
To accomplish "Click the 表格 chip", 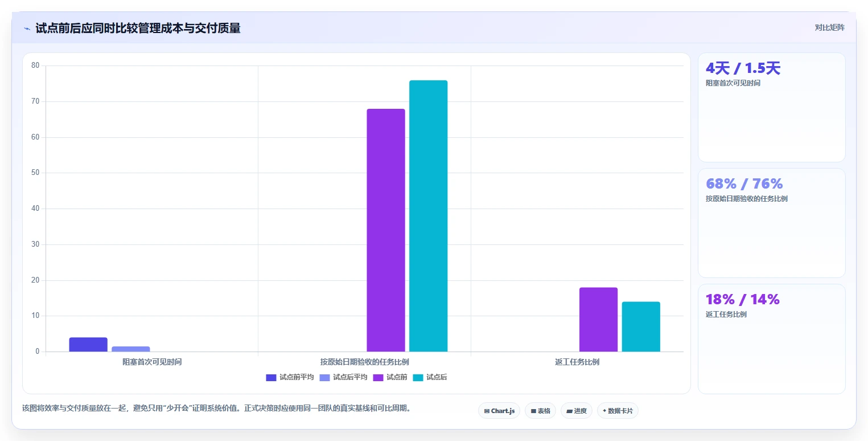I will [540, 411].
